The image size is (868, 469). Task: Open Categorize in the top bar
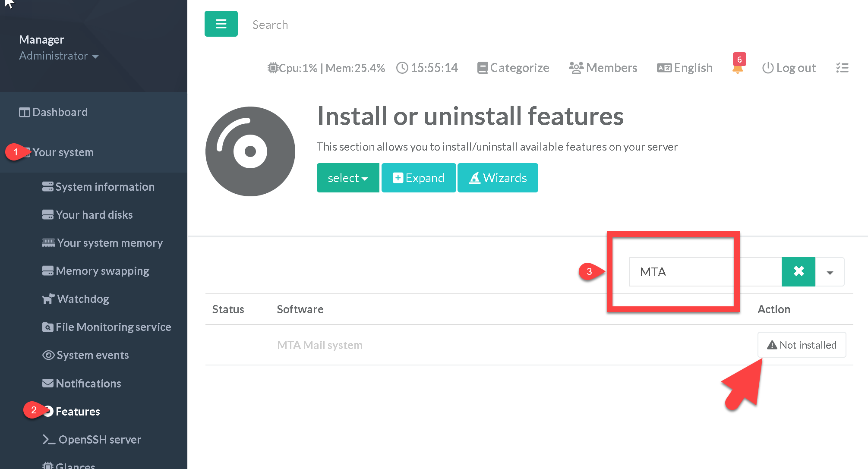pyautogui.click(x=513, y=68)
